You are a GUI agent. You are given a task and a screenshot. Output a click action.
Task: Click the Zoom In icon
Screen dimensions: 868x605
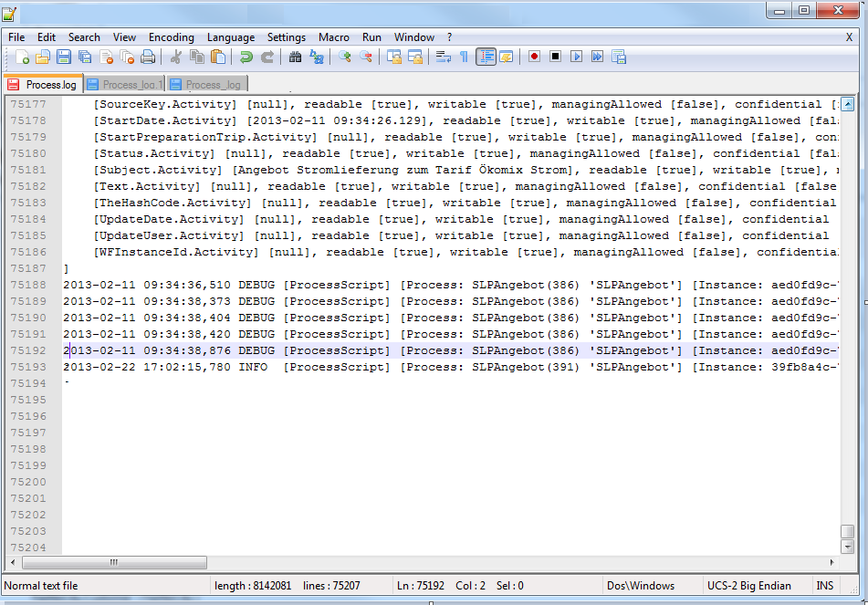[x=344, y=57]
